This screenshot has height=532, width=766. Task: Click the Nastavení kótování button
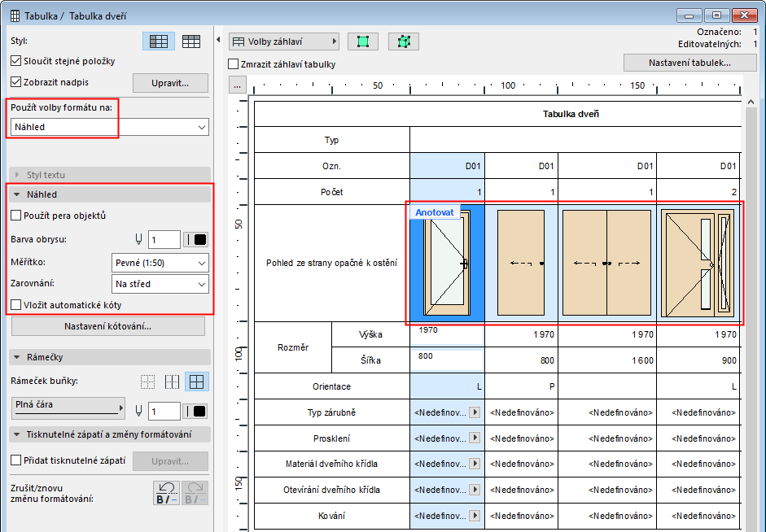point(108,327)
